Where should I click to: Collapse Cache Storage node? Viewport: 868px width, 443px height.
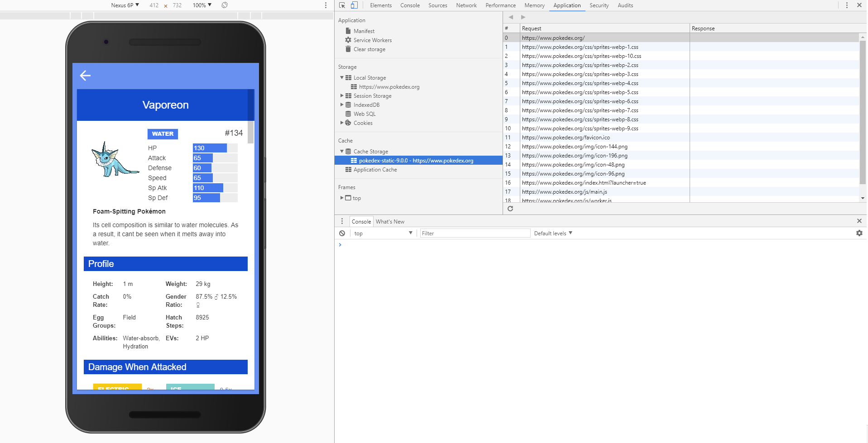[x=342, y=152]
